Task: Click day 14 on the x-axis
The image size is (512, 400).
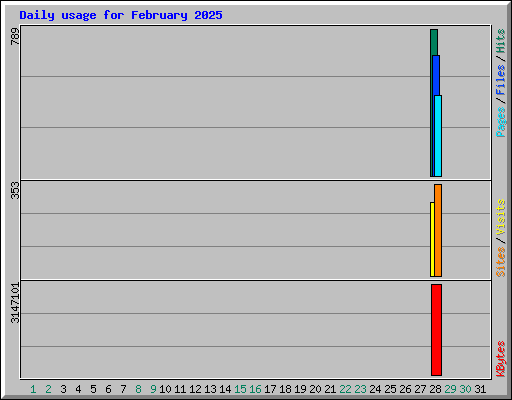Action: coord(225,389)
